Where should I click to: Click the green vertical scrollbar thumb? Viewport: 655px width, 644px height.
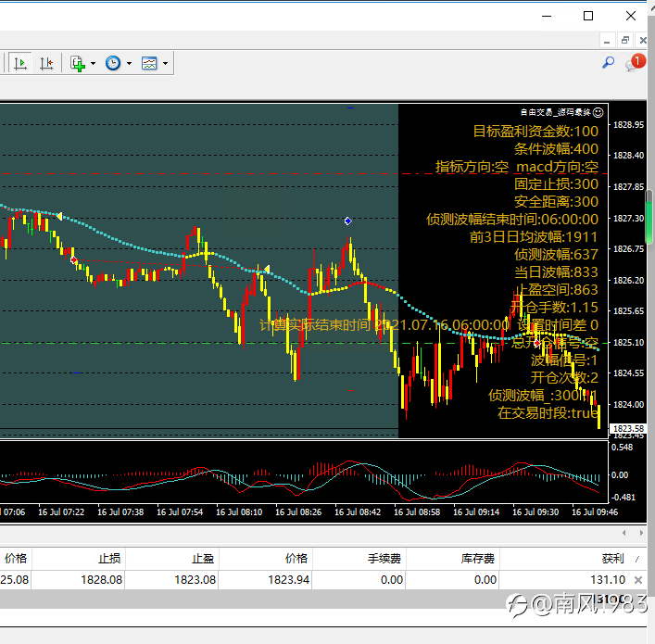pyautogui.click(x=649, y=217)
